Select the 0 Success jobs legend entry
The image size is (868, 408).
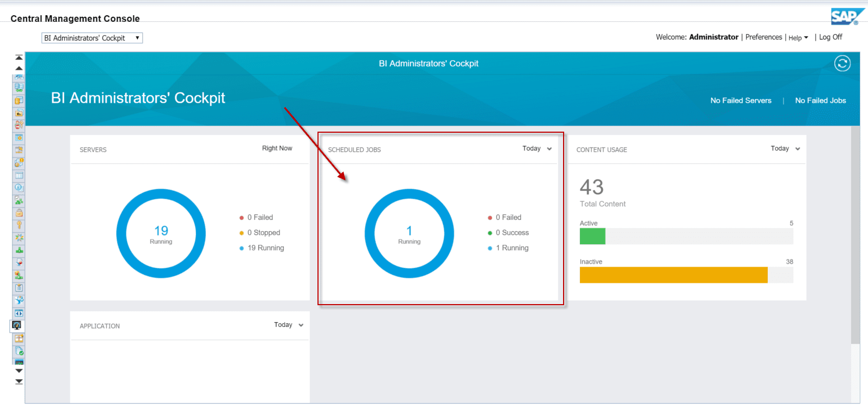(509, 233)
